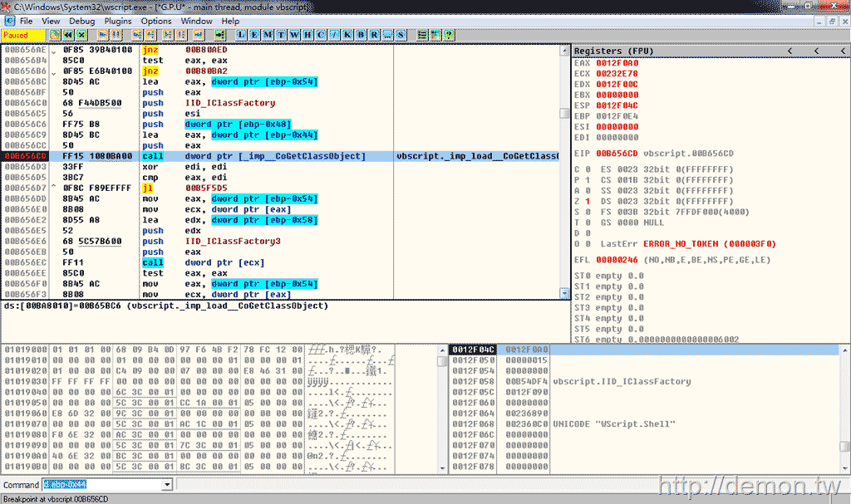Step into with the step-into toolbar icon
Image resolution: width=851 pixels, height=504 pixels.
pos(136,35)
